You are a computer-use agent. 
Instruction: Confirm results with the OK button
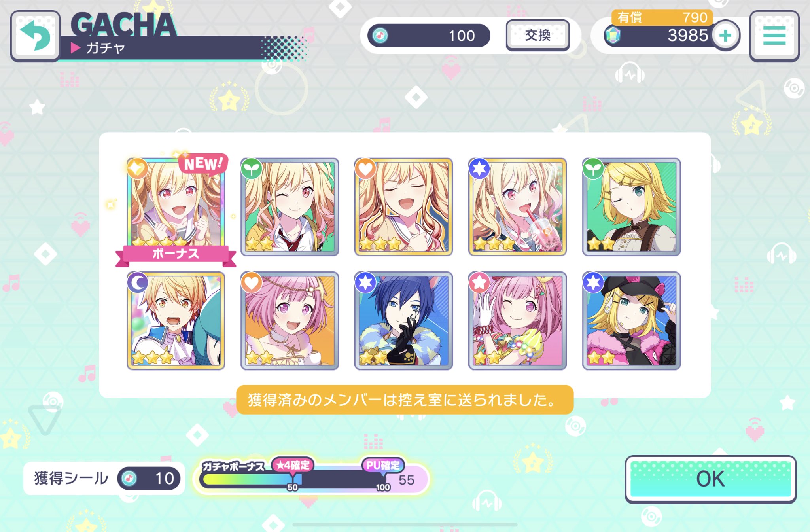pyautogui.click(x=711, y=479)
